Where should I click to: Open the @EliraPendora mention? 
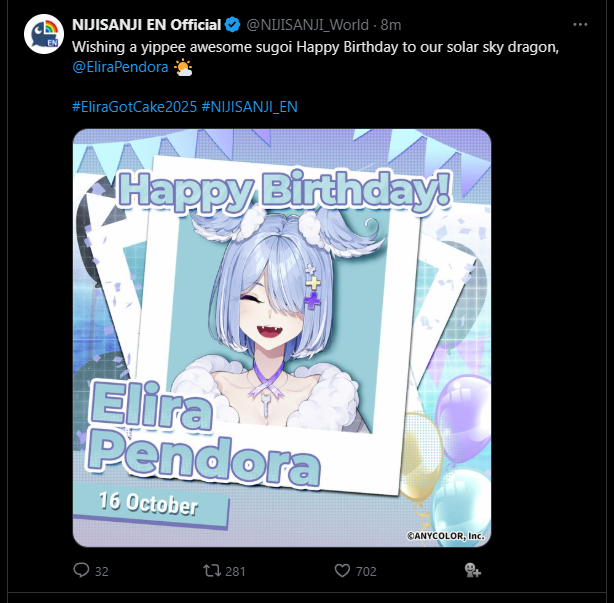tap(121, 67)
